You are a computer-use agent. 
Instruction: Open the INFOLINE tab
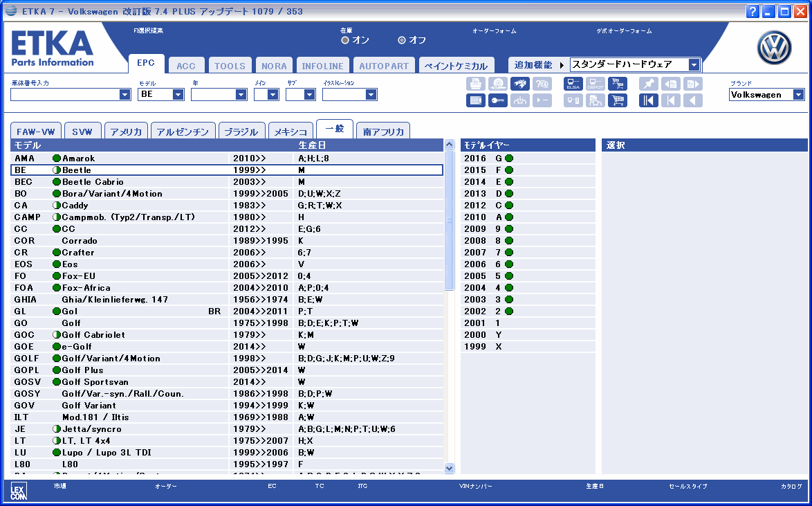(x=322, y=66)
